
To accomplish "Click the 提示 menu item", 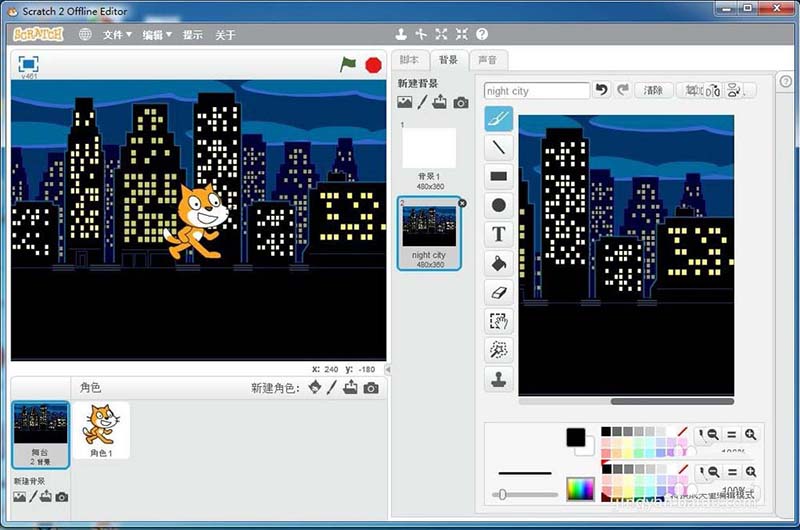I will click(193, 35).
